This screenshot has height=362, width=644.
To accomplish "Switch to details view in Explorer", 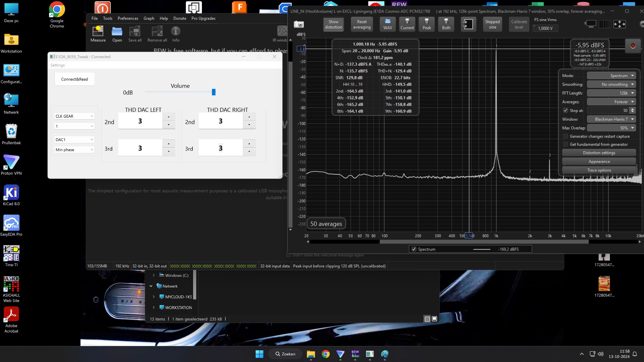I will click(x=427, y=319).
